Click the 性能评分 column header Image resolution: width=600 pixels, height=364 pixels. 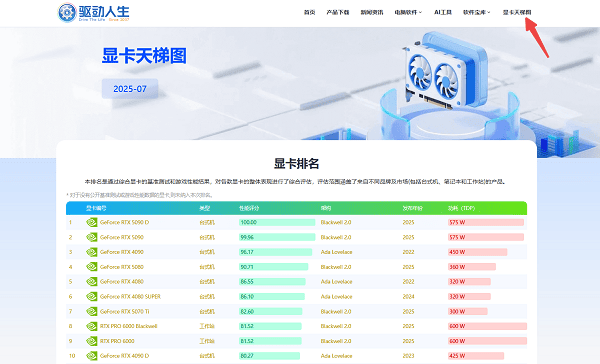point(249,208)
